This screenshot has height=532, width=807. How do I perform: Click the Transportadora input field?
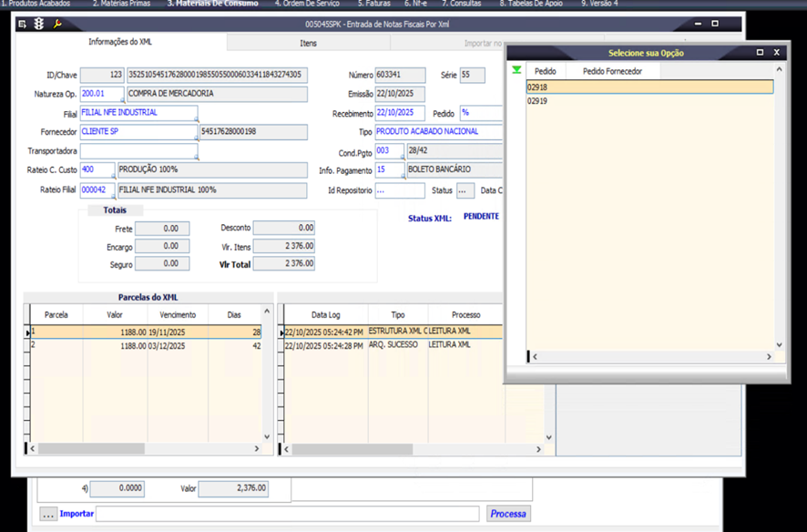pyautogui.click(x=139, y=150)
